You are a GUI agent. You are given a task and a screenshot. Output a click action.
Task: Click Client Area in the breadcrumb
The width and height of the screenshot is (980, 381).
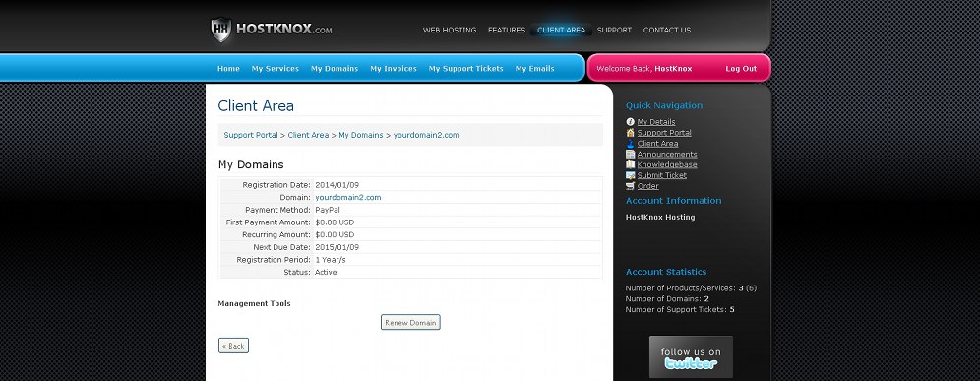pyautogui.click(x=308, y=135)
